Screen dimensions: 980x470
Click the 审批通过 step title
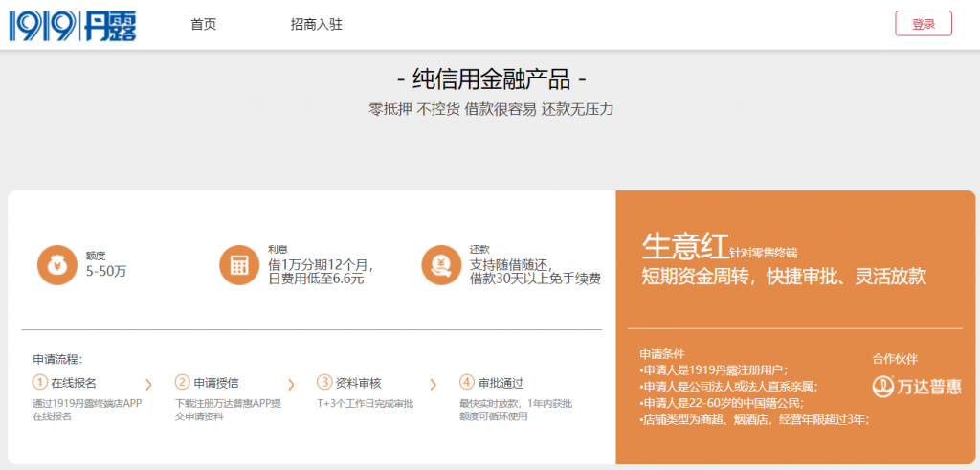click(x=501, y=383)
